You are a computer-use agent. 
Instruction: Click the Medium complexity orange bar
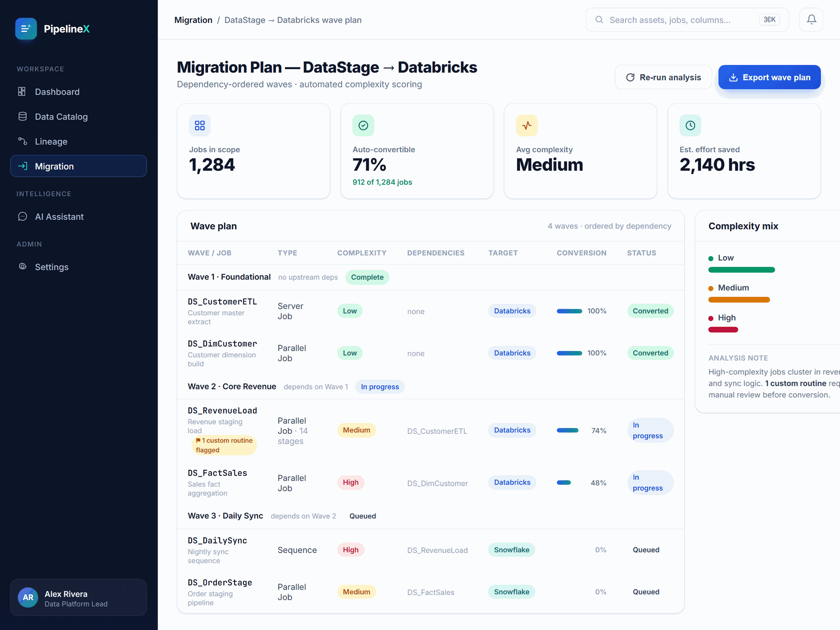click(x=739, y=300)
